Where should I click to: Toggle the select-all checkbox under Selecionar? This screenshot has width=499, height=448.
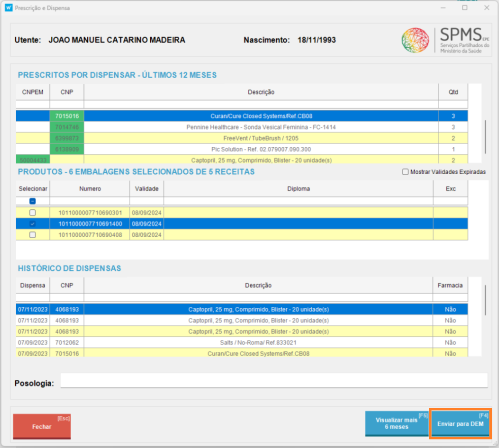tap(32, 201)
